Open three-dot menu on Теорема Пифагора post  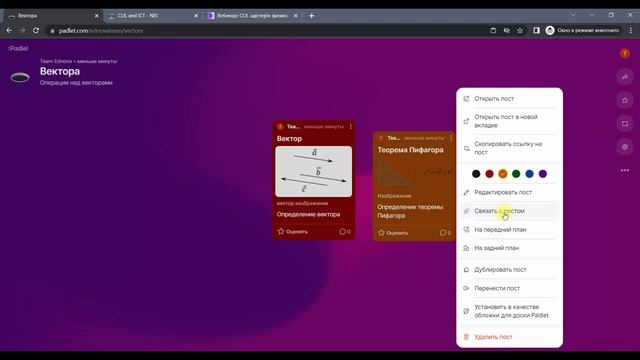(x=451, y=138)
